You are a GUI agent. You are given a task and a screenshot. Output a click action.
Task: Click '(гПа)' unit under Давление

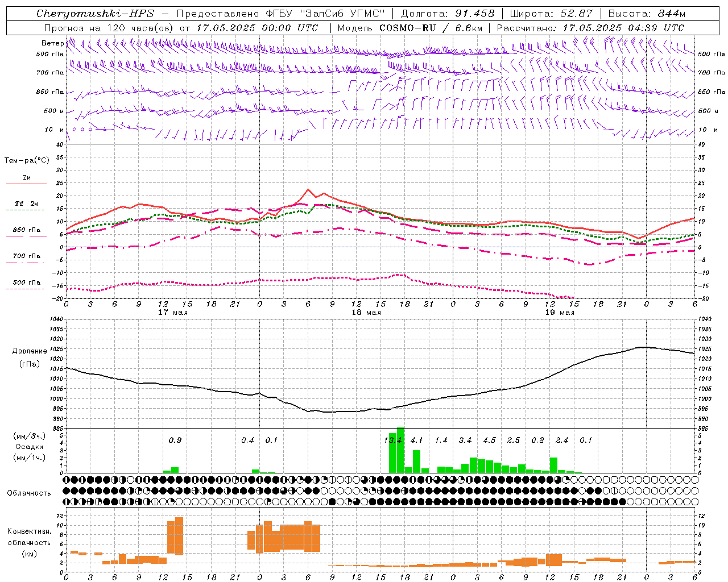click(29, 364)
